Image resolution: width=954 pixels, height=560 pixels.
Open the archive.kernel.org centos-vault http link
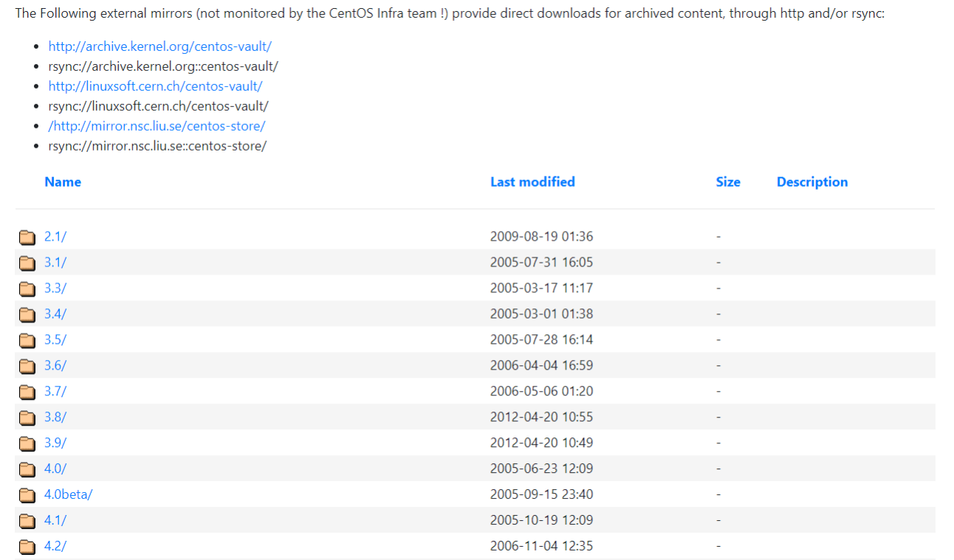point(160,46)
